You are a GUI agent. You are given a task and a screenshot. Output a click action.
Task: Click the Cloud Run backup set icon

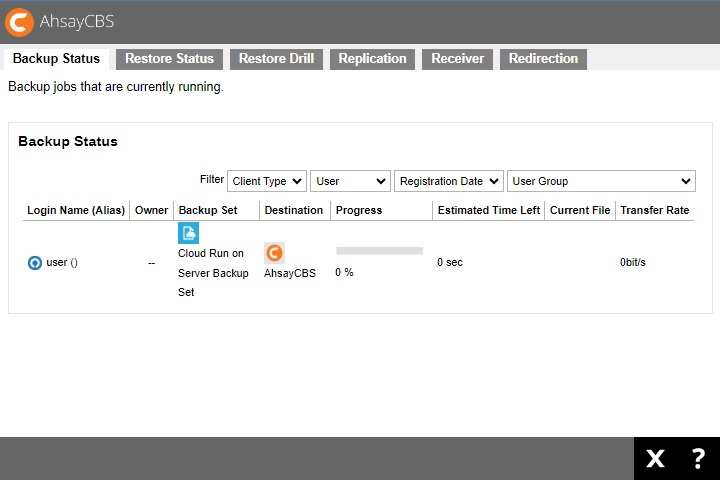188,233
